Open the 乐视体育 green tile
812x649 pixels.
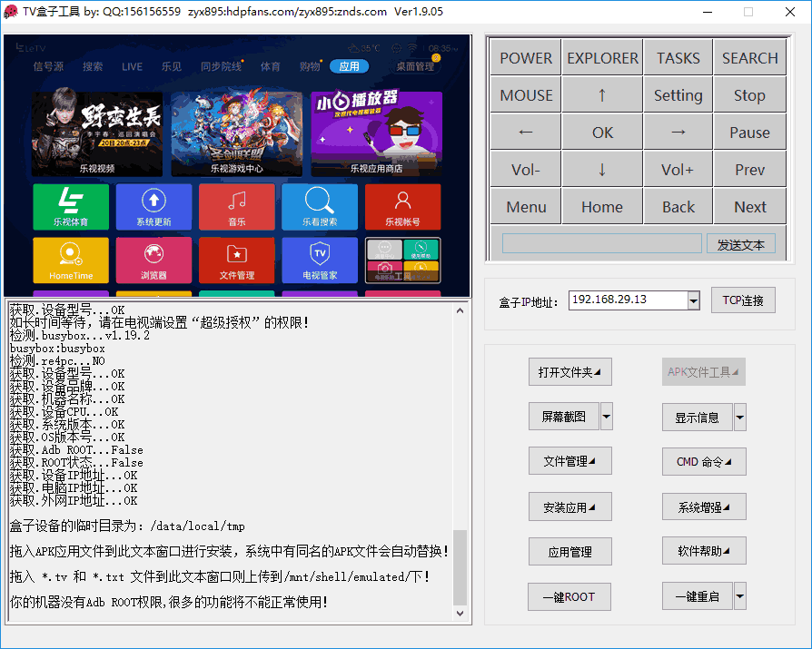(x=71, y=207)
